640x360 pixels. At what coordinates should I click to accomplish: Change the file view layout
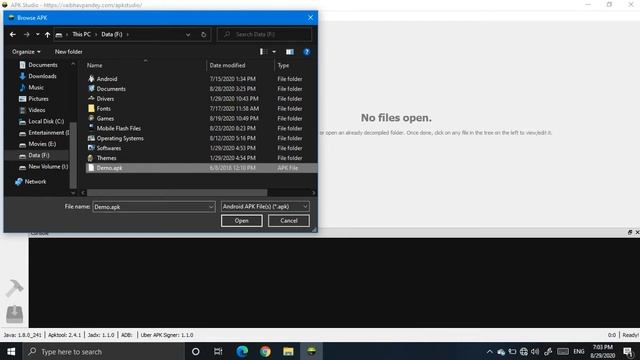(264, 52)
